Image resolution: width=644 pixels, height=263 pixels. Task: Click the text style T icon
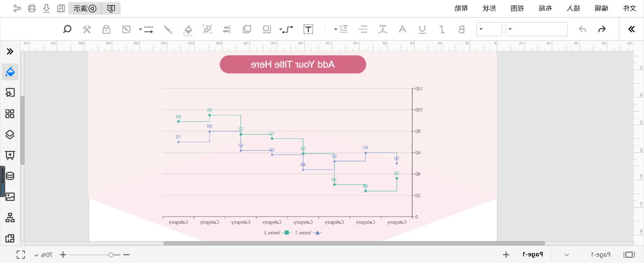tap(383, 29)
